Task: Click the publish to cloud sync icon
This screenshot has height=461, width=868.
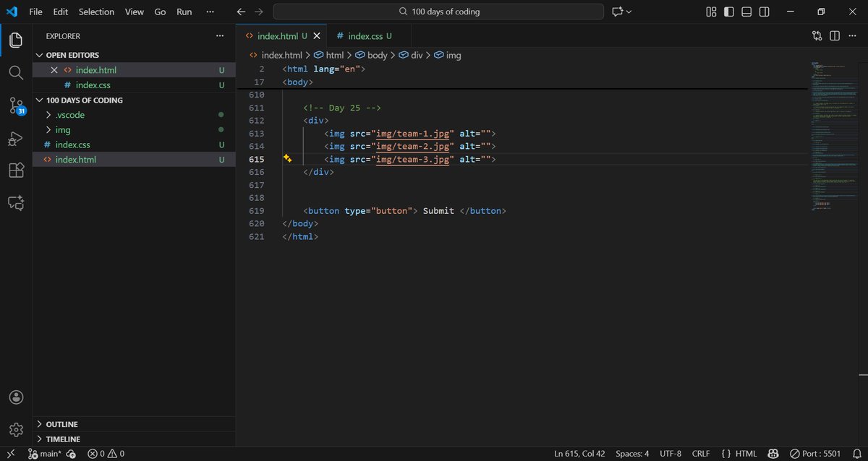Action: 71,454
